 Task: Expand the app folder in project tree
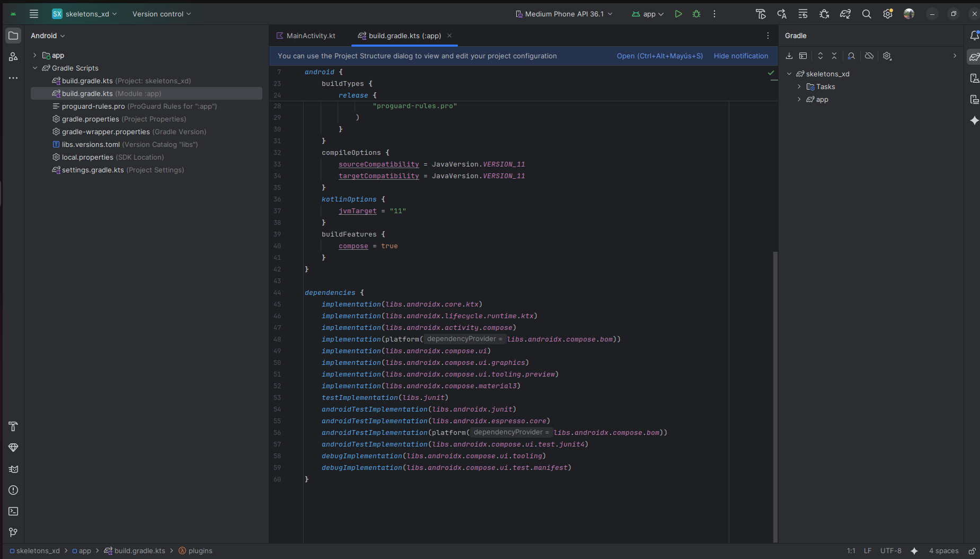pyautogui.click(x=35, y=55)
